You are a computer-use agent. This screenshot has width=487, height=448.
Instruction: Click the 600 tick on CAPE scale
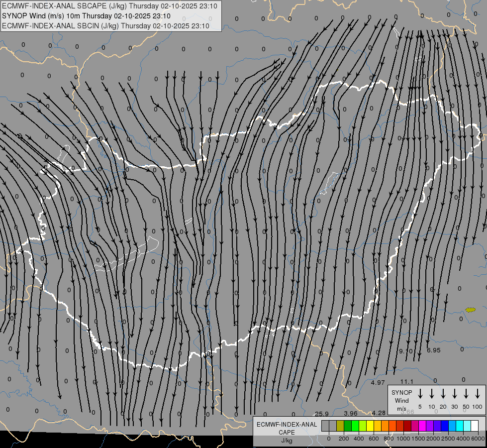[374, 439]
